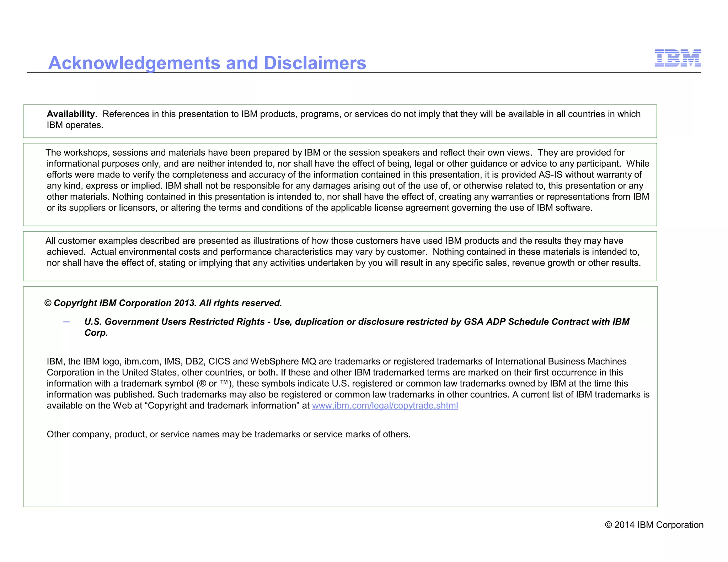728x562 pixels.
Task: Click the paragraph beginning 'The workshops, sessions and materials'
Action: point(348,180)
